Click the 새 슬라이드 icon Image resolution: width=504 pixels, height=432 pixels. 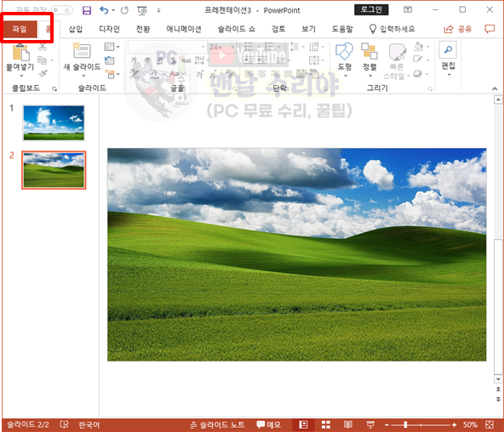pos(82,51)
